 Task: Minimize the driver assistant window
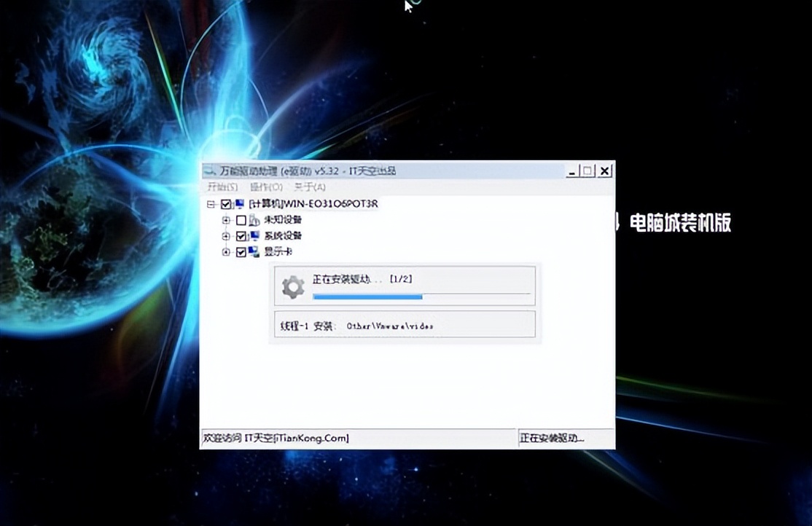coord(572,171)
